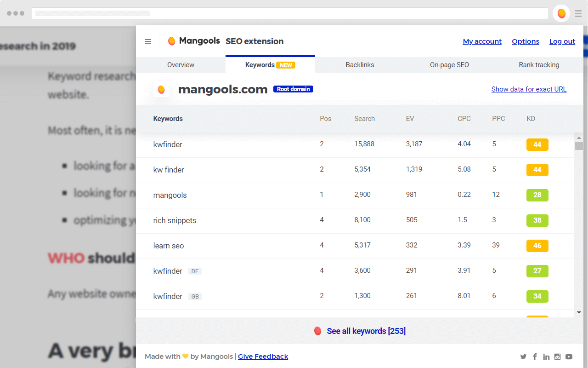Click the yellow KD badge for kwfinder

[x=537, y=144]
